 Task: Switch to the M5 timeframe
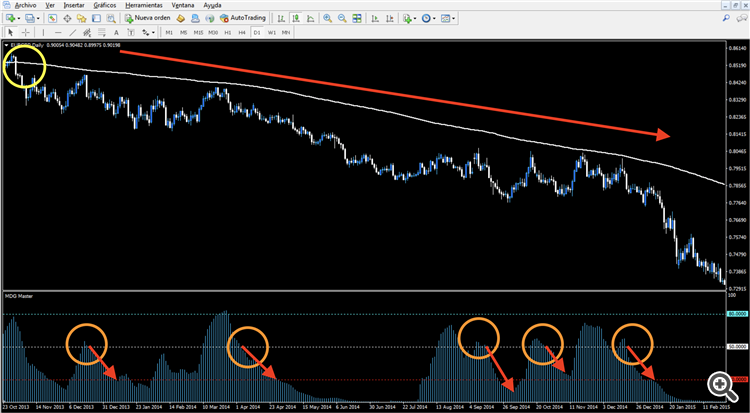(x=184, y=33)
